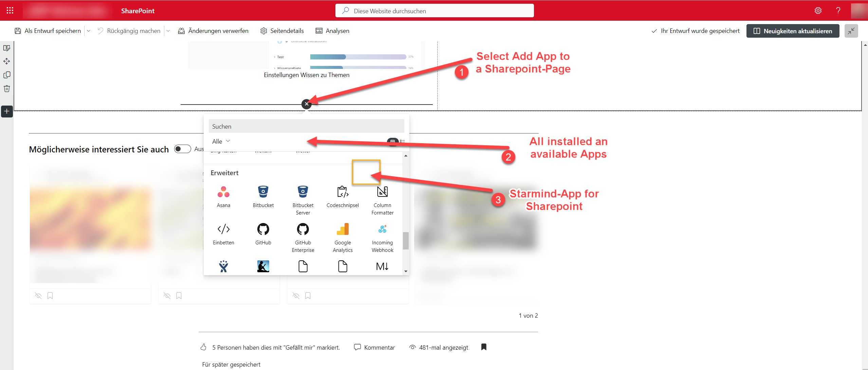This screenshot has height=370, width=868.
Task: Close the web part picker X button
Action: (x=307, y=104)
